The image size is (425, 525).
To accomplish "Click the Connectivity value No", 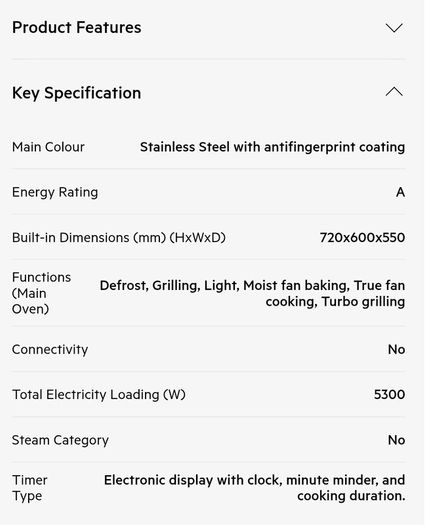I will click(x=396, y=350).
